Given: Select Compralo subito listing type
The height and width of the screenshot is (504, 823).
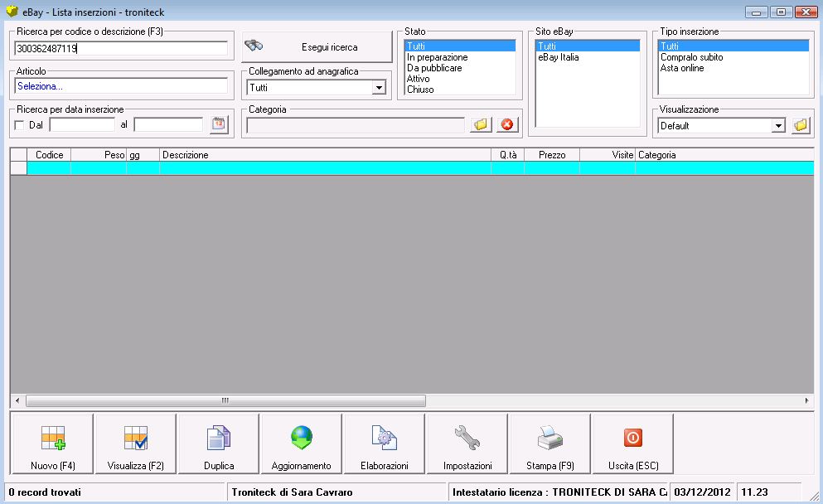Looking at the screenshot, I should click(x=733, y=57).
